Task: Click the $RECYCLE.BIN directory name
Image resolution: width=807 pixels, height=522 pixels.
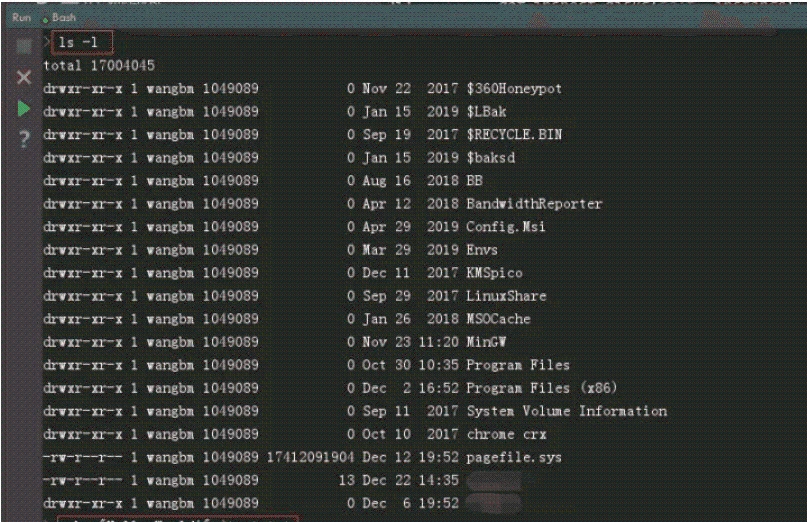Action: pyautogui.click(x=514, y=135)
